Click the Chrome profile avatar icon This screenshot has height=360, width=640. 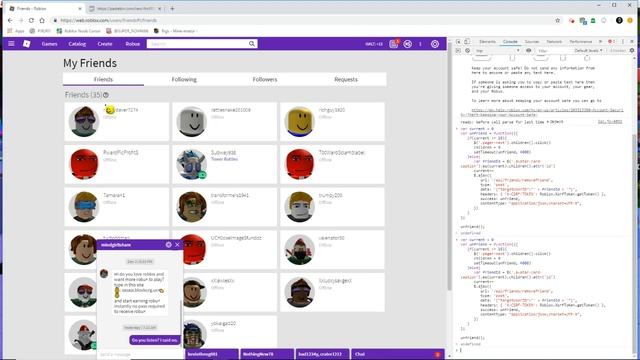[619, 20]
